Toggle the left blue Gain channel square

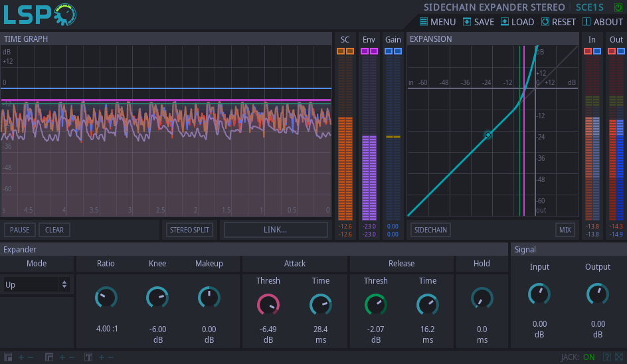pos(389,51)
